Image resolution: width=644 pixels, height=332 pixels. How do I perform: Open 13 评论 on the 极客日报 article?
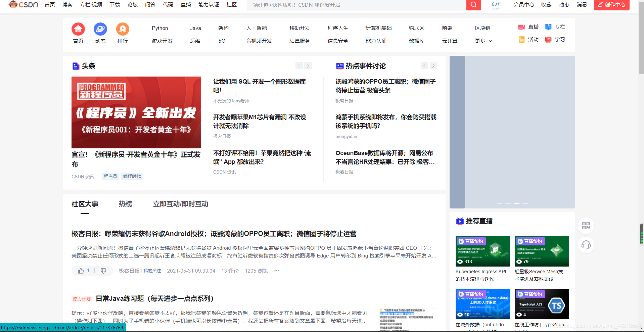click(x=230, y=271)
